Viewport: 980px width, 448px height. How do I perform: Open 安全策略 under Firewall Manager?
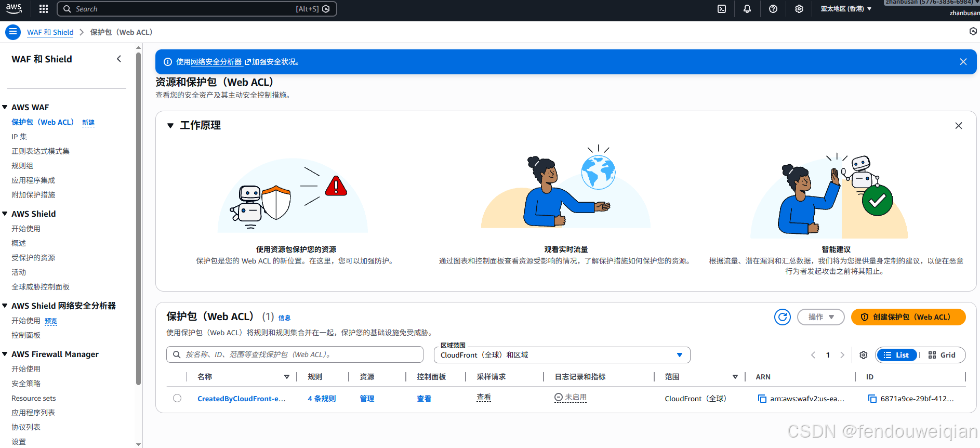[x=26, y=384]
